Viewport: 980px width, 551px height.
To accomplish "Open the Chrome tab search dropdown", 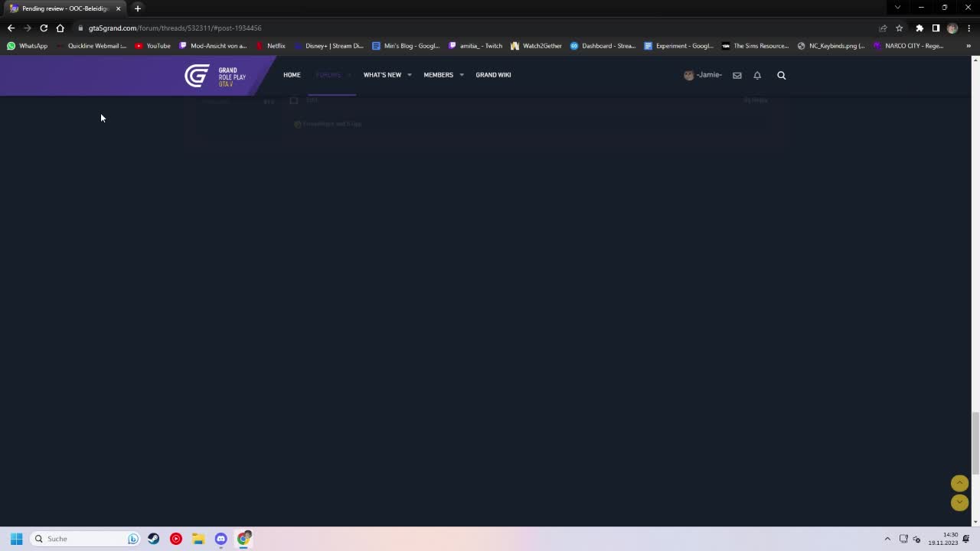I will pyautogui.click(x=897, y=8).
